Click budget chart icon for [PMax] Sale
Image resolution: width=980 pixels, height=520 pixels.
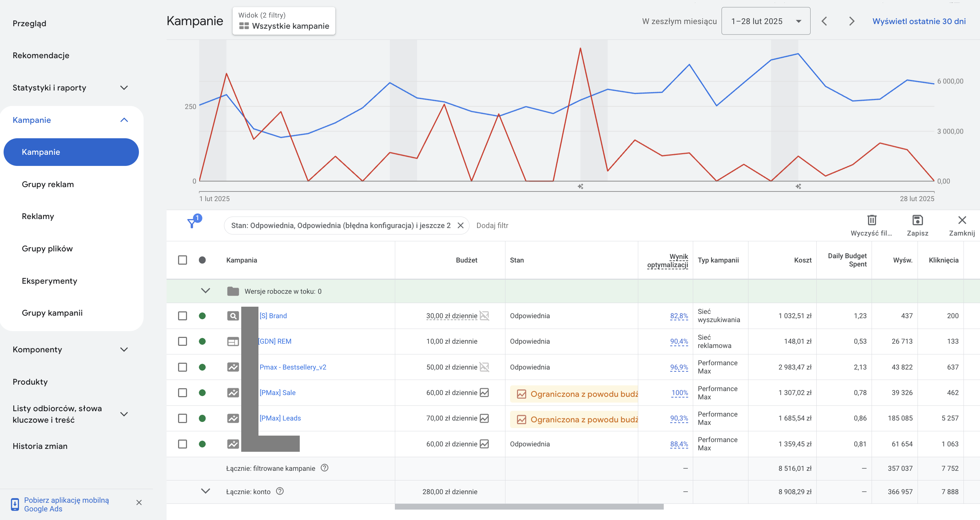click(x=484, y=393)
